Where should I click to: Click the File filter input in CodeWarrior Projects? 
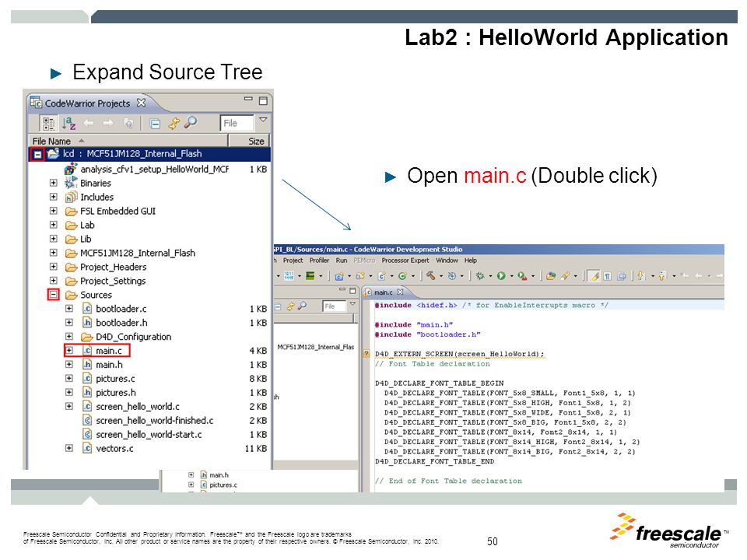coord(237,123)
